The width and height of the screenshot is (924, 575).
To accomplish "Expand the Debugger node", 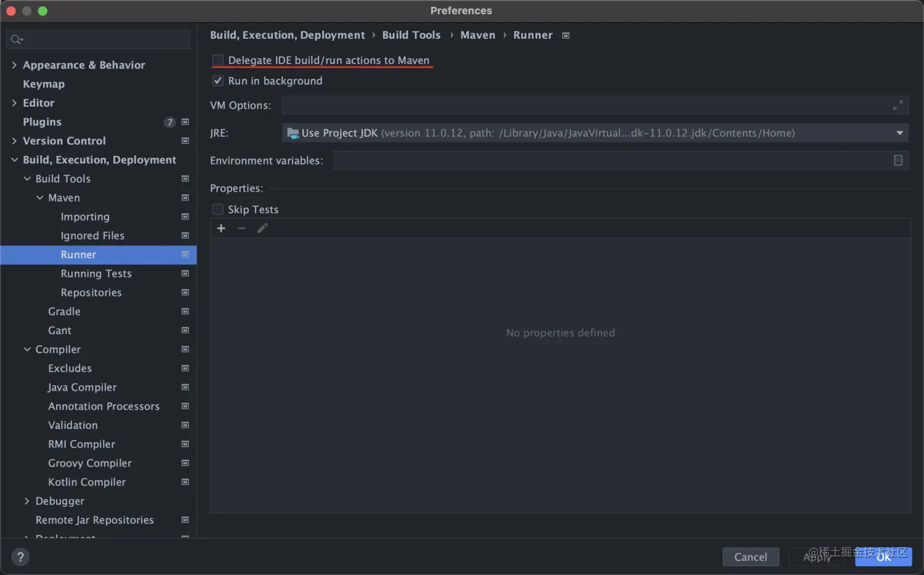I will (27, 502).
